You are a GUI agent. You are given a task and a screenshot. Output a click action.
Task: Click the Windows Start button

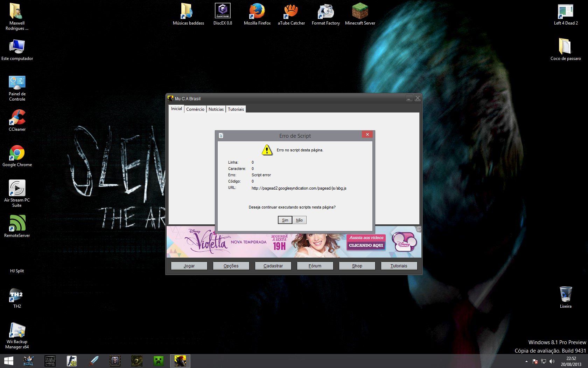click(8, 361)
